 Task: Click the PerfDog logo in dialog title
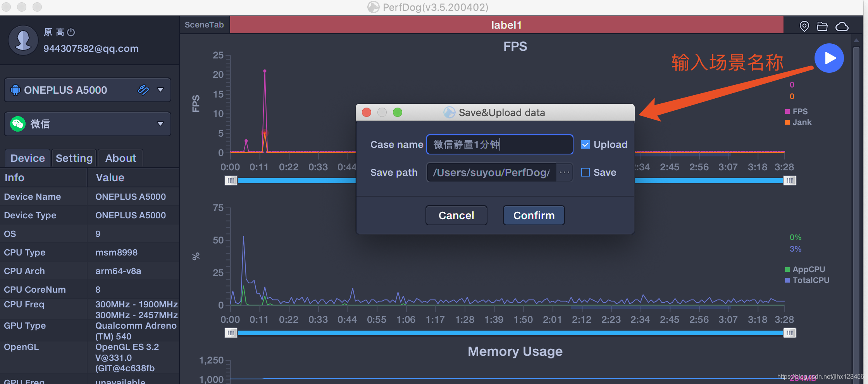pos(449,113)
